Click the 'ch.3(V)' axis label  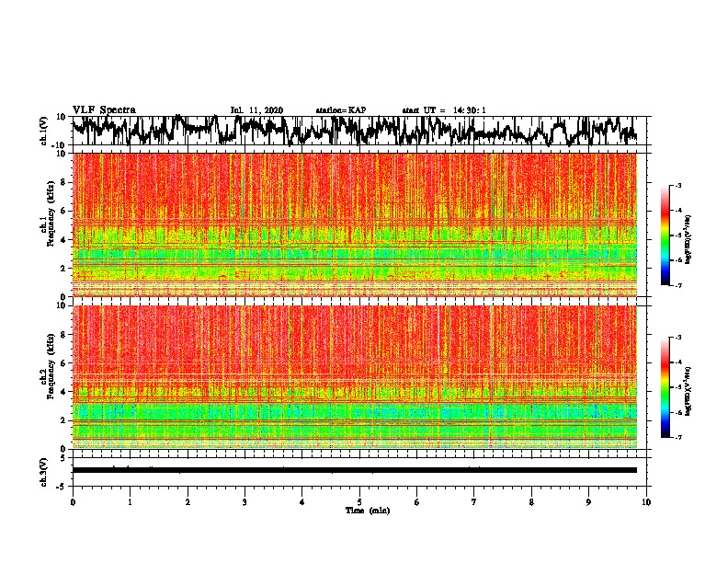(x=43, y=472)
